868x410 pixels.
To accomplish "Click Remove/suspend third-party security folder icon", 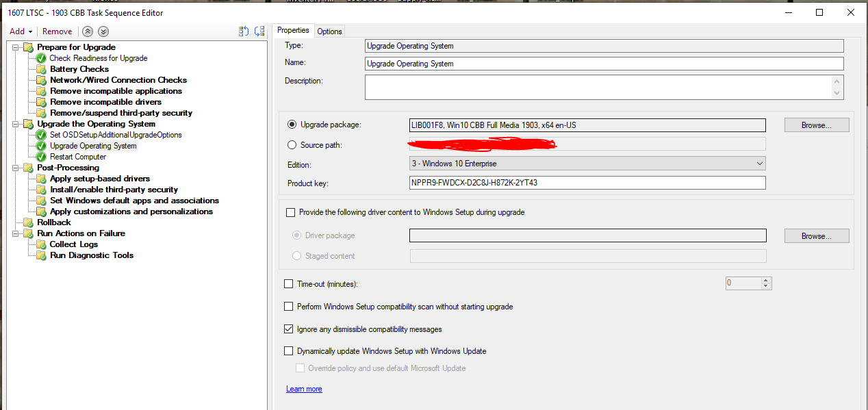I will (x=41, y=113).
